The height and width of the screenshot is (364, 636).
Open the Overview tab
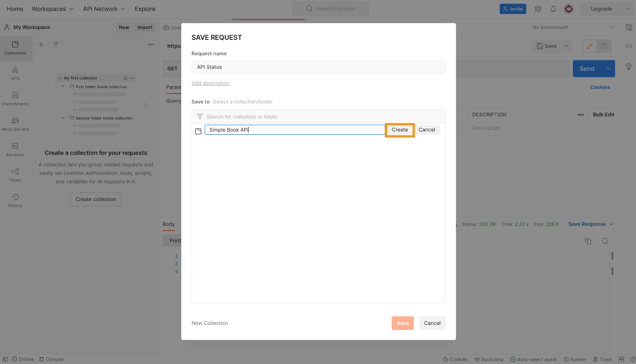pyautogui.click(x=172, y=28)
